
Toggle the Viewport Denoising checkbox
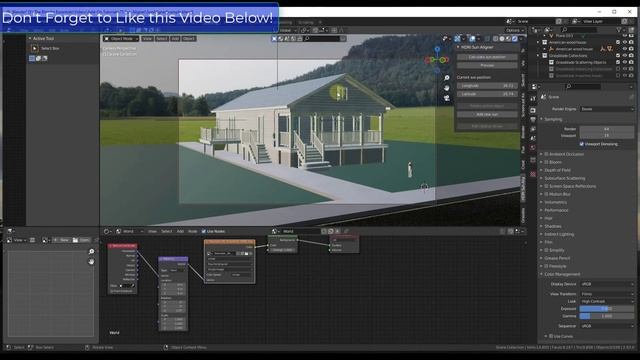pyautogui.click(x=582, y=144)
